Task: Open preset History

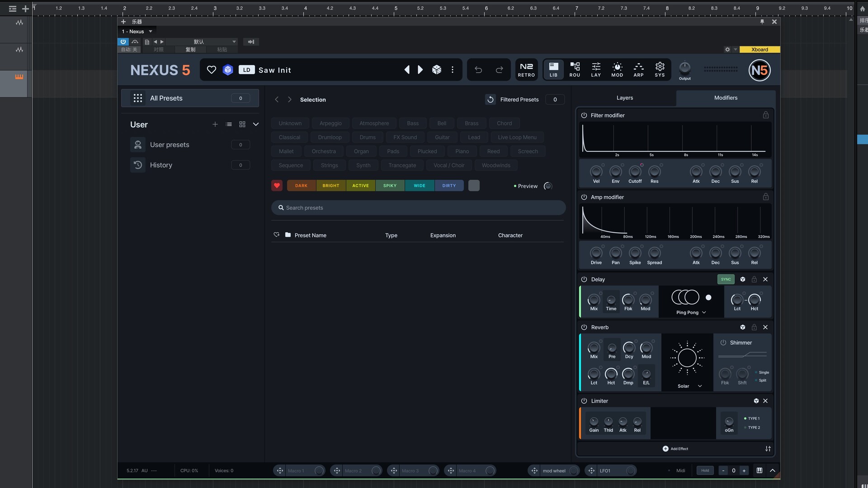Action: 190,165
